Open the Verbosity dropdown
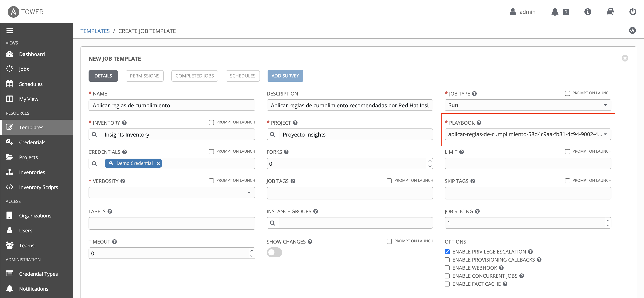 pyautogui.click(x=172, y=193)
